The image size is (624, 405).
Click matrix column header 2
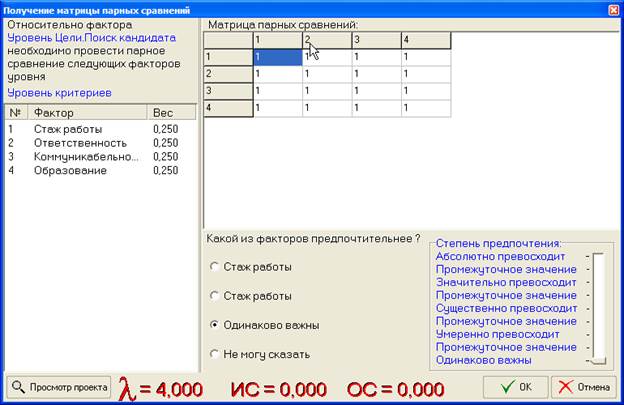click(x=327, y=40)
